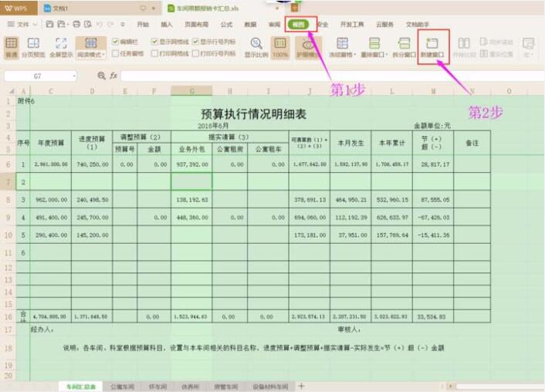
Task: Uncheck the 编辑栏 formula bar checkbox
Action: point(116,42)
